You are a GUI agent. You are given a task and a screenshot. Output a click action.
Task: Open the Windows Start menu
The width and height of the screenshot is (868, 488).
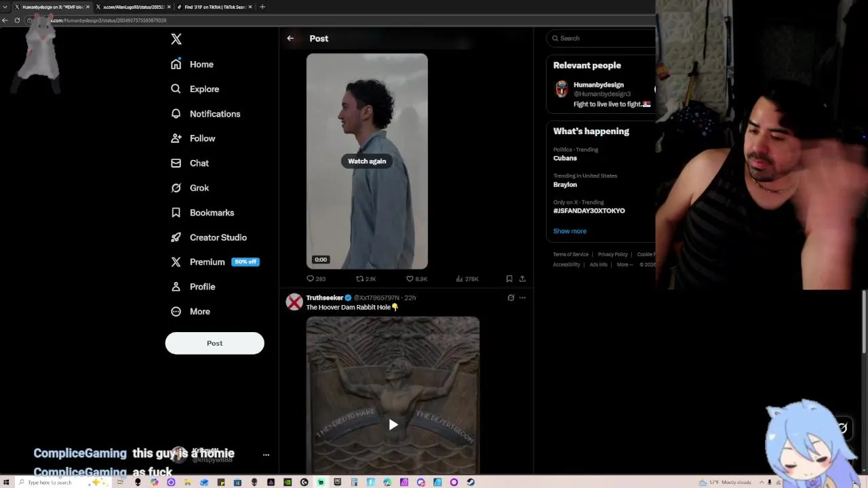(5, 482)
